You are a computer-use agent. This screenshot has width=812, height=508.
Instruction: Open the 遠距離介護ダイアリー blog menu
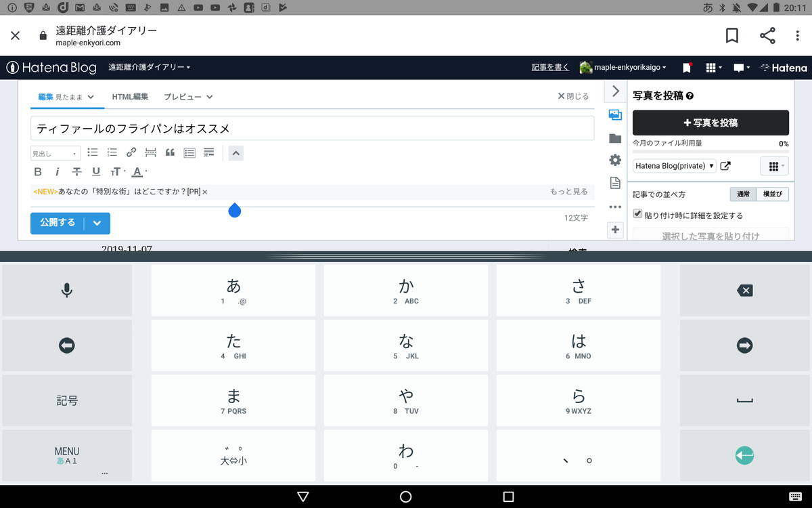coord(150,68)
